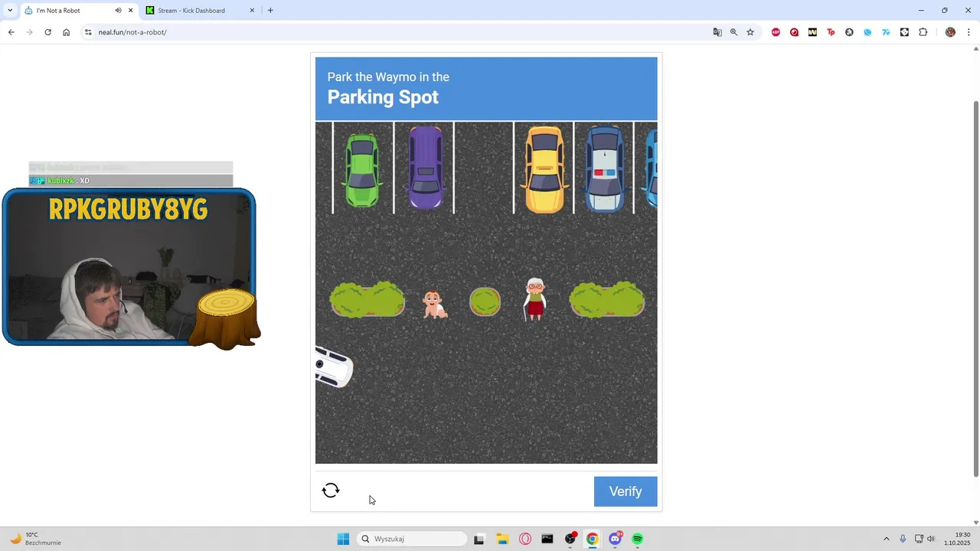Open the Windows Start menu
980x551 pixels.
point(343,539)
